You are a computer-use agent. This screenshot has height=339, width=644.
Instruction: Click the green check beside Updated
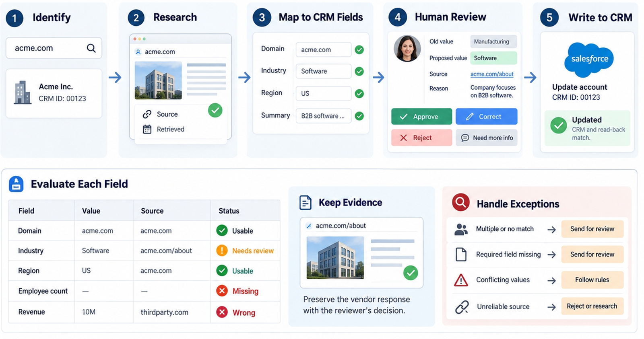(x=559, y=125)
